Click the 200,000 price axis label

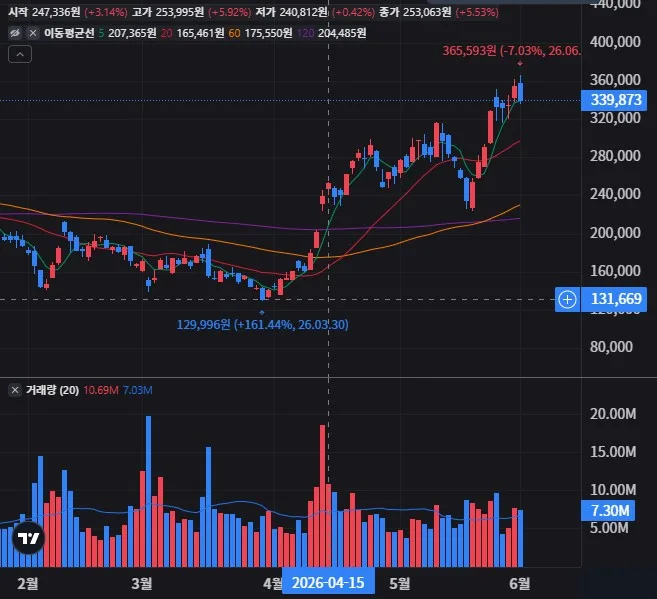[615, 232]
